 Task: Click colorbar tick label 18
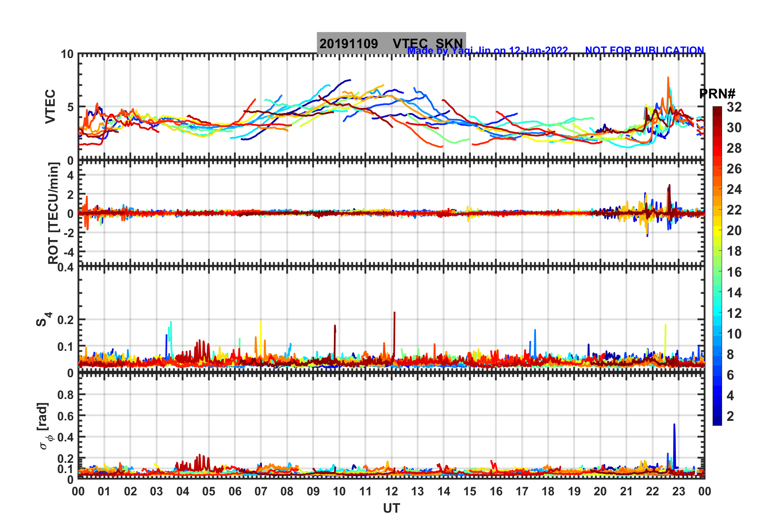(x=734, y=251)
